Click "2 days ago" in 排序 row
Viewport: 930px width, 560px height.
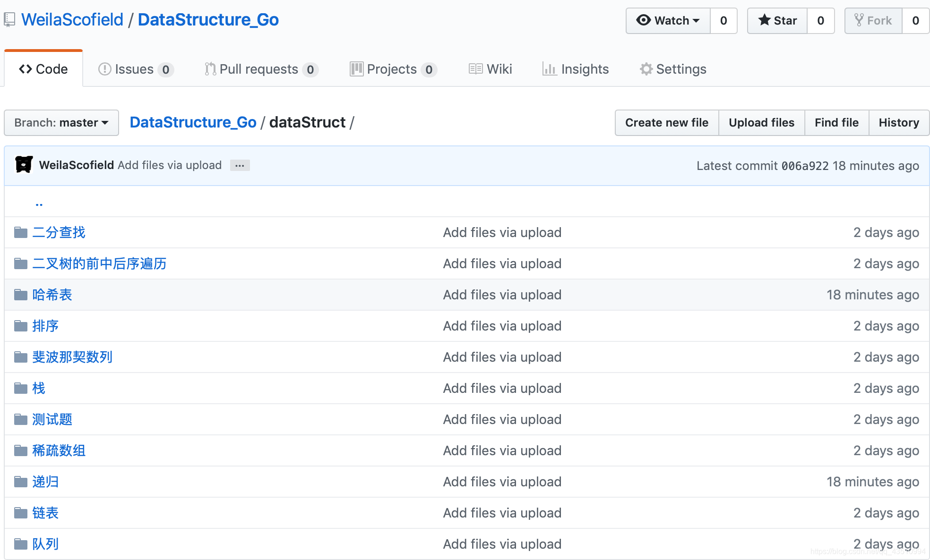point(887,326)
